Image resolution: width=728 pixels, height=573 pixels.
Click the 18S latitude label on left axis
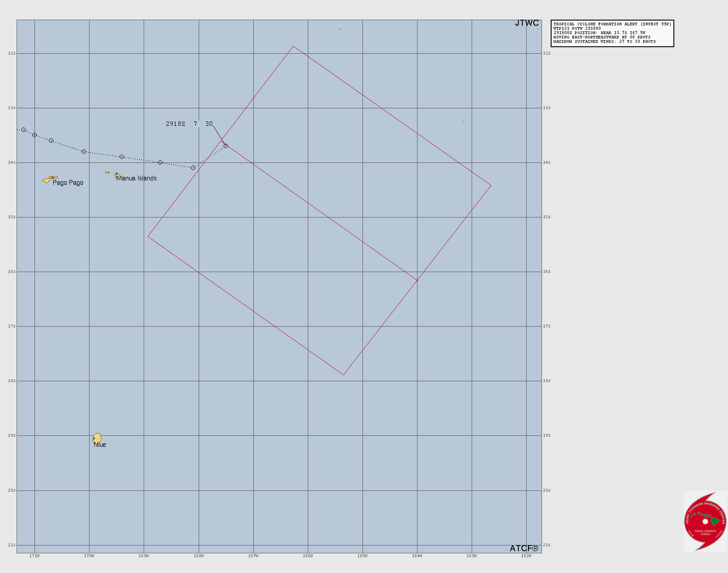(x=11, y=381)
